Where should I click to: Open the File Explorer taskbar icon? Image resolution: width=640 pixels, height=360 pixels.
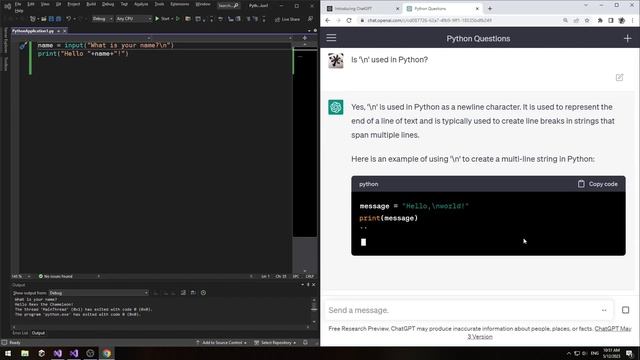coord(25,353)
